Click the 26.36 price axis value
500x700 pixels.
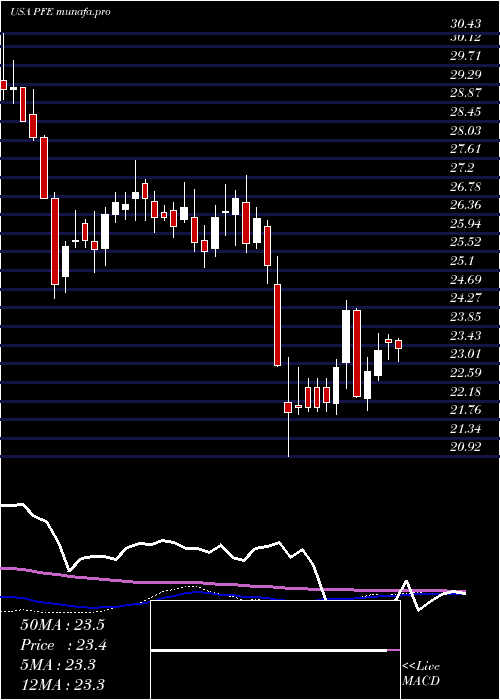click(x=466, y=205)
